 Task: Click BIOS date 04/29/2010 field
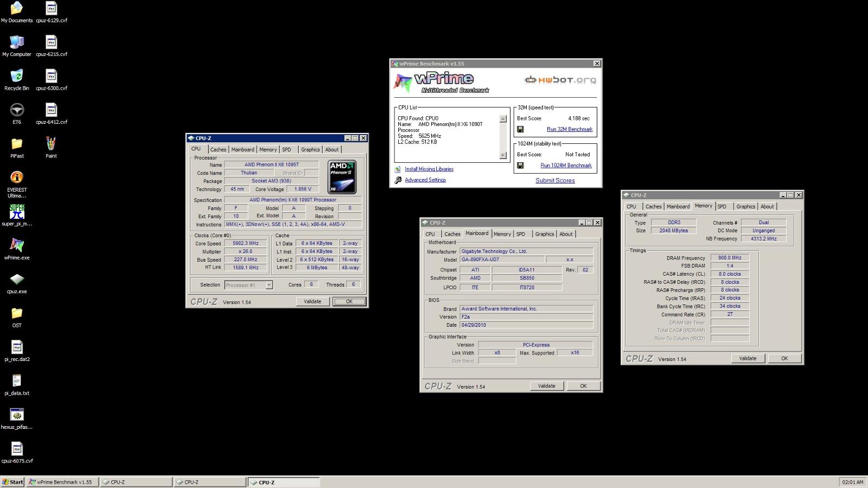526,325
